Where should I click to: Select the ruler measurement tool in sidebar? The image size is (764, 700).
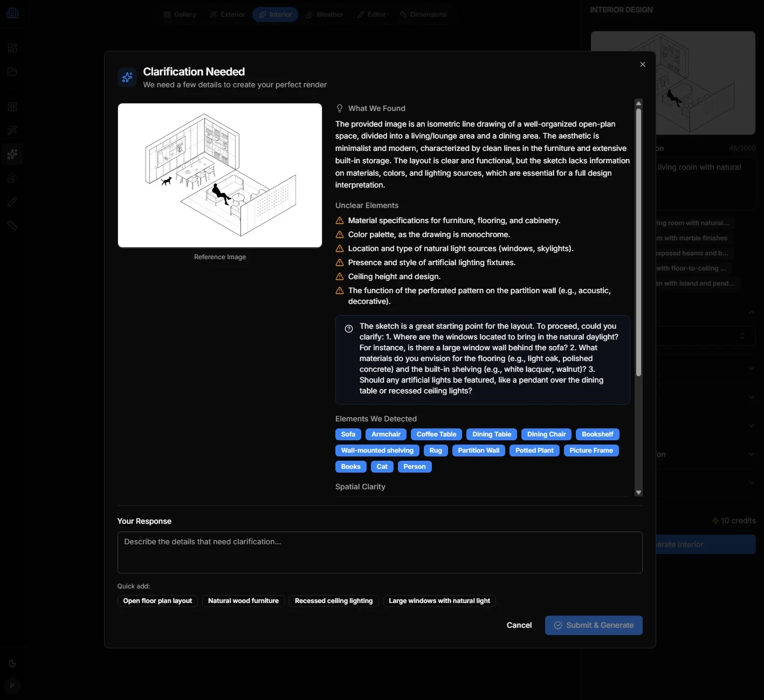tap(13, 225)
